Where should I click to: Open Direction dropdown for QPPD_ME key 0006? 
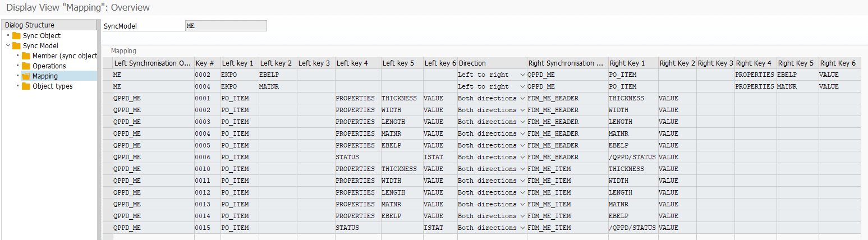522,157
